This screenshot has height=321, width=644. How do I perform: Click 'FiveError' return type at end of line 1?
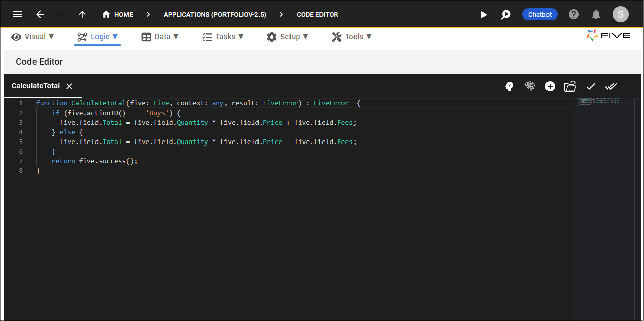click(331, 103)
